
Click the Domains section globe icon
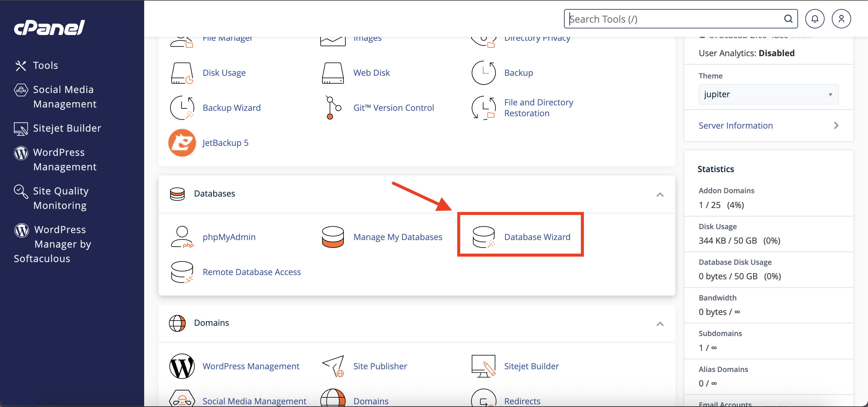pos(177,323)
